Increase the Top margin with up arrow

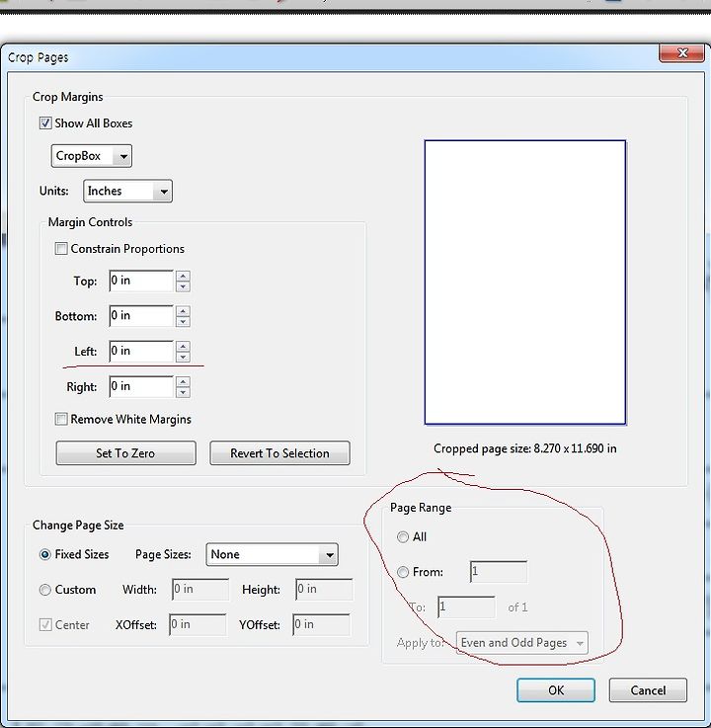click(183, 276)
